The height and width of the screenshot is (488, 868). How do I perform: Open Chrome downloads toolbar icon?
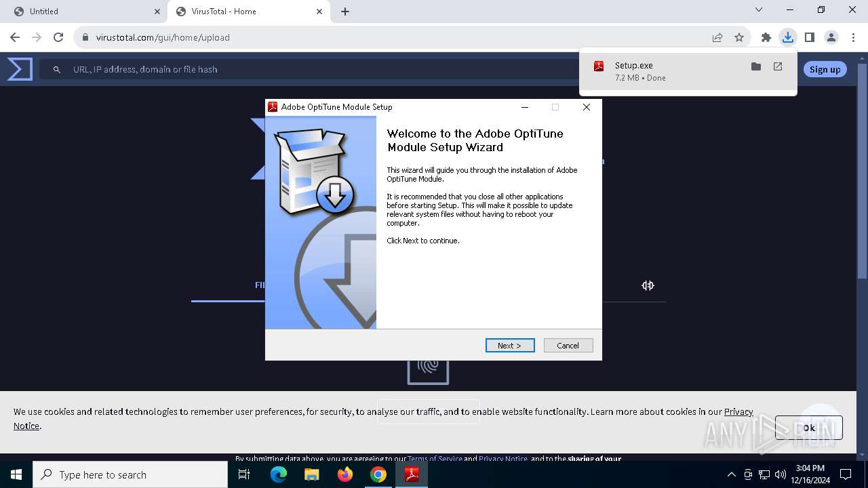tap(787, 37)
